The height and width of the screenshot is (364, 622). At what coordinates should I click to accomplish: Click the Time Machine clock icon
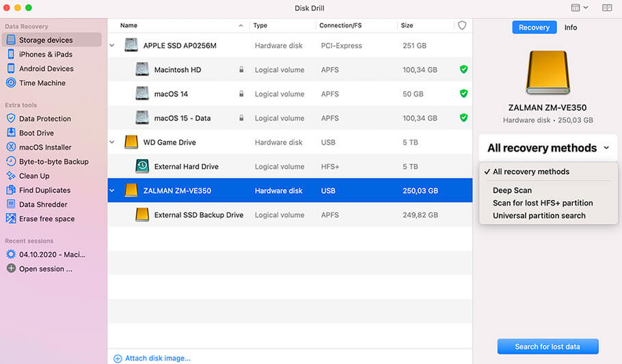(11, 83)
